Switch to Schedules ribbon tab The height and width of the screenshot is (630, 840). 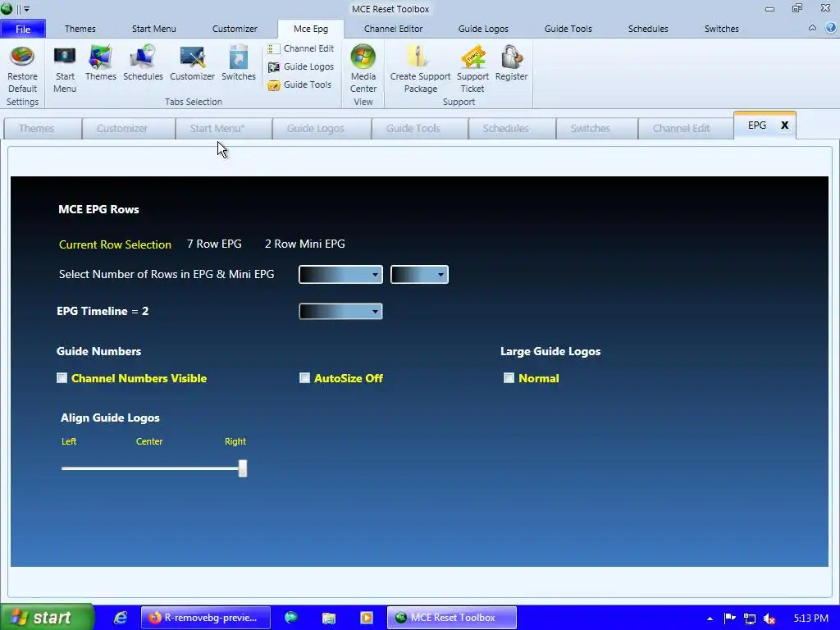648,29
